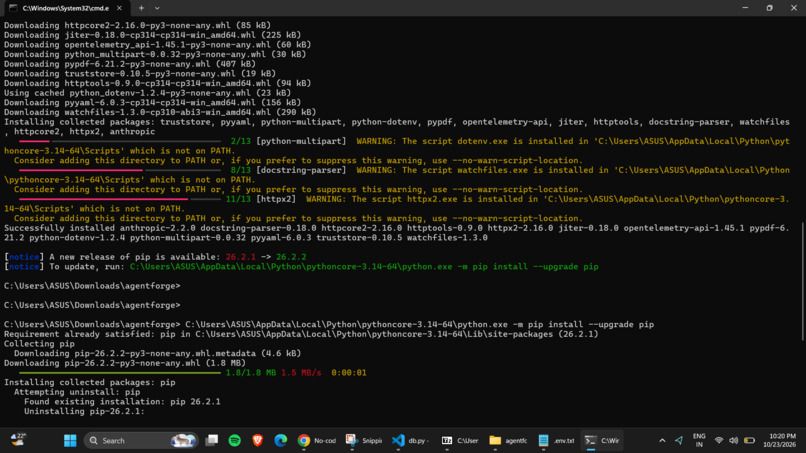Click the volume speaker tray icon

(x=734, y=440)
